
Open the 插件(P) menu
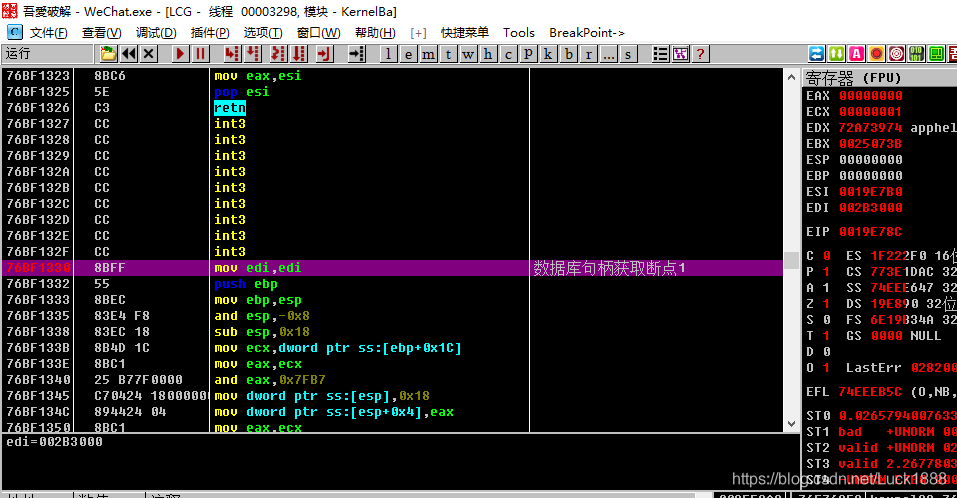click(x=209, y=33)
